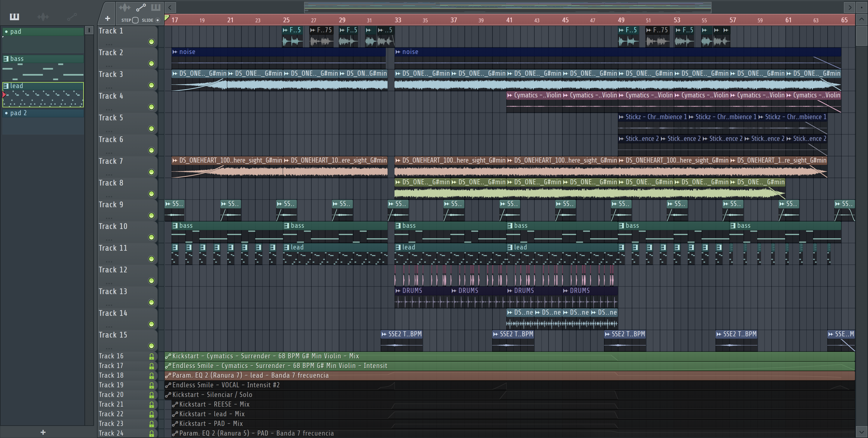Mute Track 1 using its green LED
The width and height of the screenshot is (868, 438).
click(151, 42)
